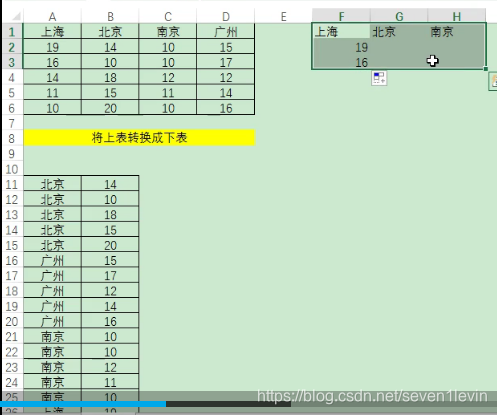Select column G header
The image size is (497, 415).
pos(399,16)
